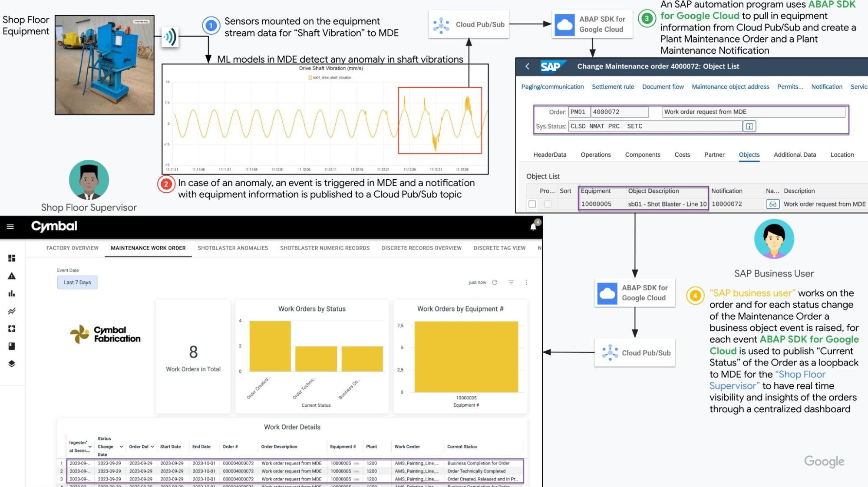868x487 pixels.
Task: Open the expand-frame icon in Cymbal sidebar
Action: pyautogui.click(x=12, y=329)
